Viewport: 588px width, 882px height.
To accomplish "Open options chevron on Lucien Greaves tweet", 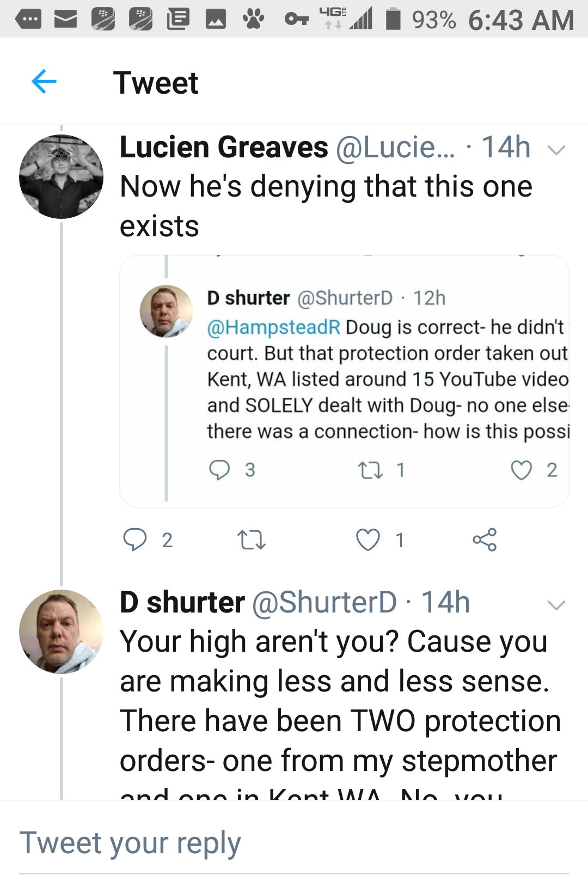I will coord(556,150).
